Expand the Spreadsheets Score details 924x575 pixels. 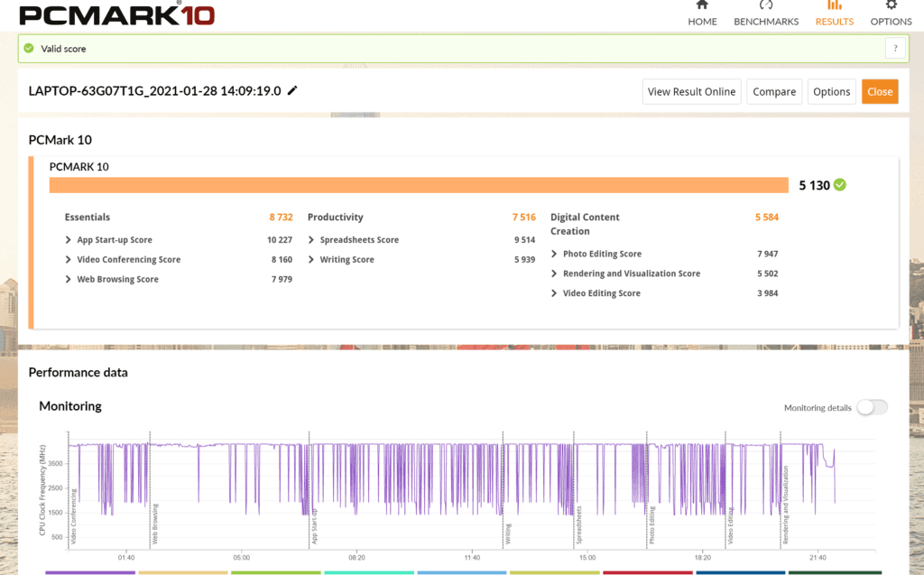[311, 240]
